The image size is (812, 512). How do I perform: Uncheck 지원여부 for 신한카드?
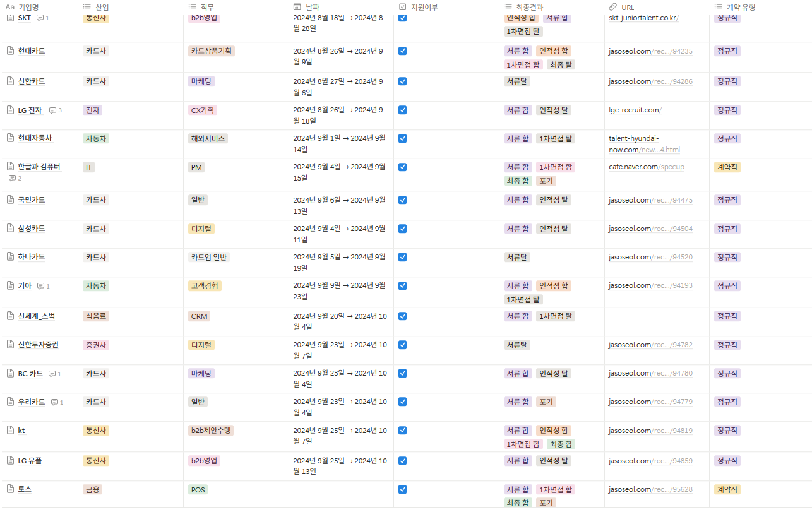pyautogui.click(x=402, y=81)
